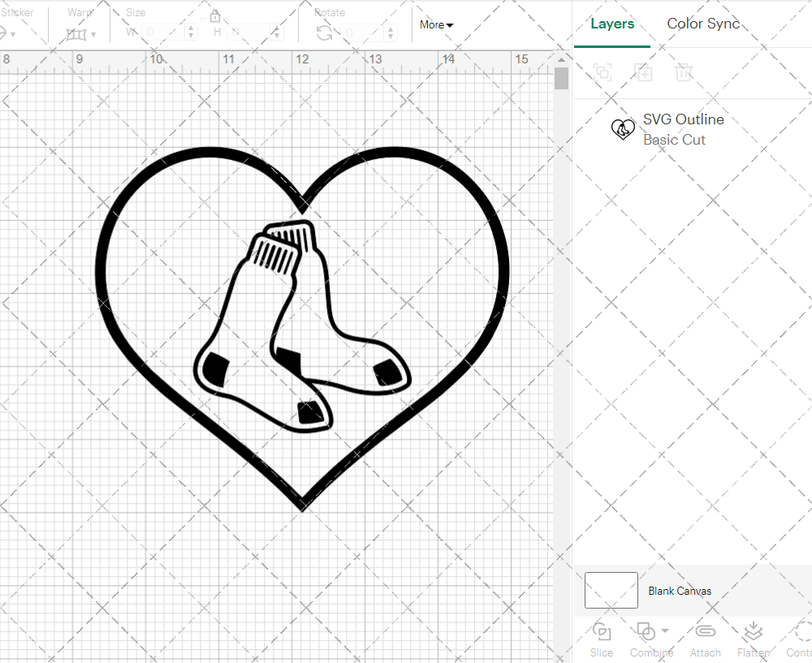
Task: Switch to the Color Sync tab
Action: tap(703, 24)
